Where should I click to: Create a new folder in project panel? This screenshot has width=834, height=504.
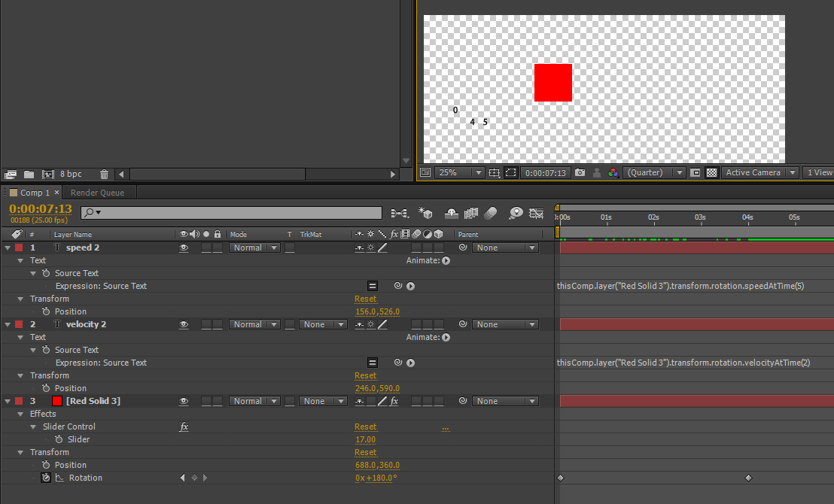tap(29, 174)
